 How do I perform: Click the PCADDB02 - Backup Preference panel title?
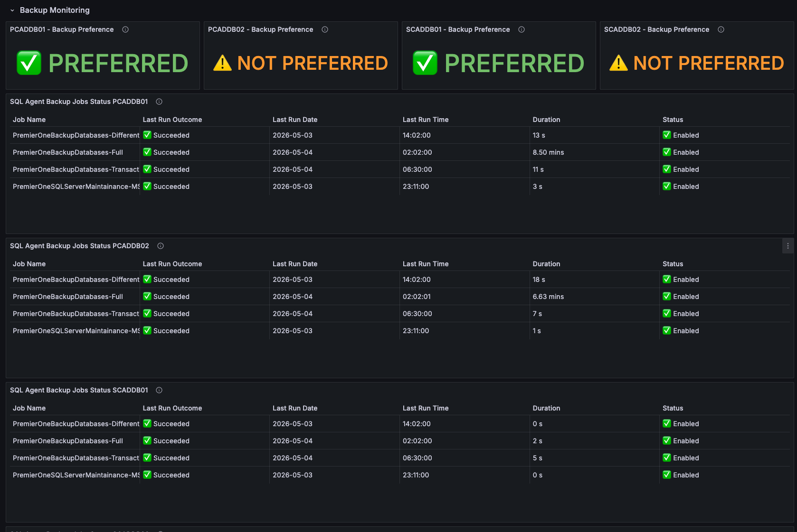[261, 29]
